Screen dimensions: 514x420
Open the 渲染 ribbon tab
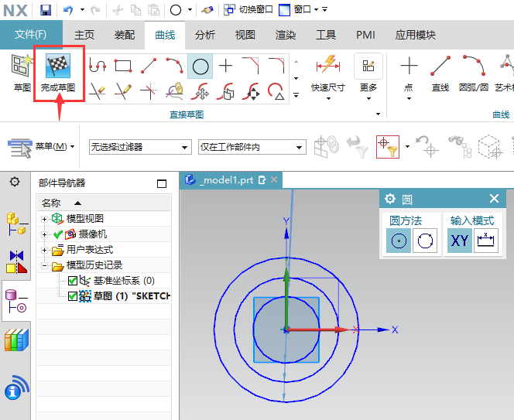[x=286, y=35]
